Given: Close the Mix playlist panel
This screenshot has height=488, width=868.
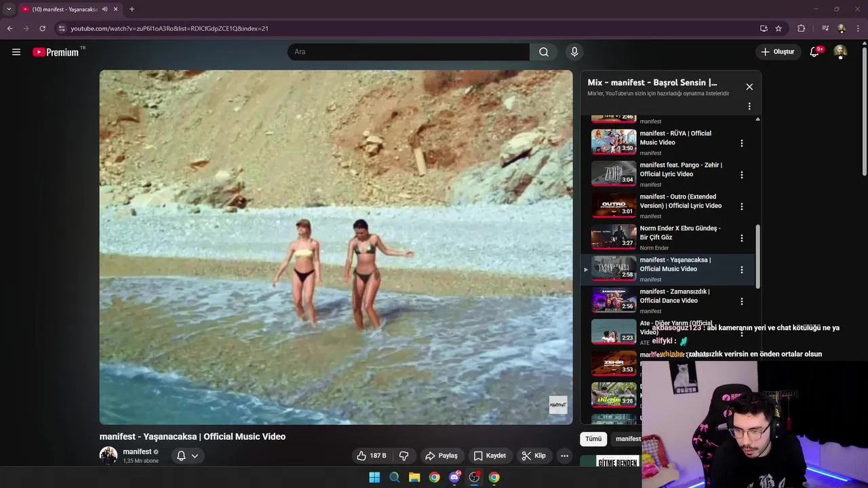Looking at the screenshot, I should pyautogui.click(x=749, y=87).
